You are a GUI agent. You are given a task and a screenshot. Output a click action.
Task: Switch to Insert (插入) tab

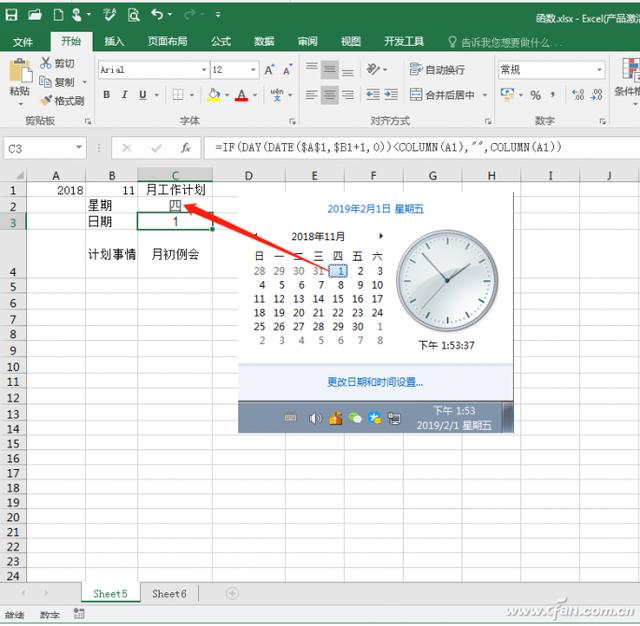pyautogui.click(x=114, y=41)
